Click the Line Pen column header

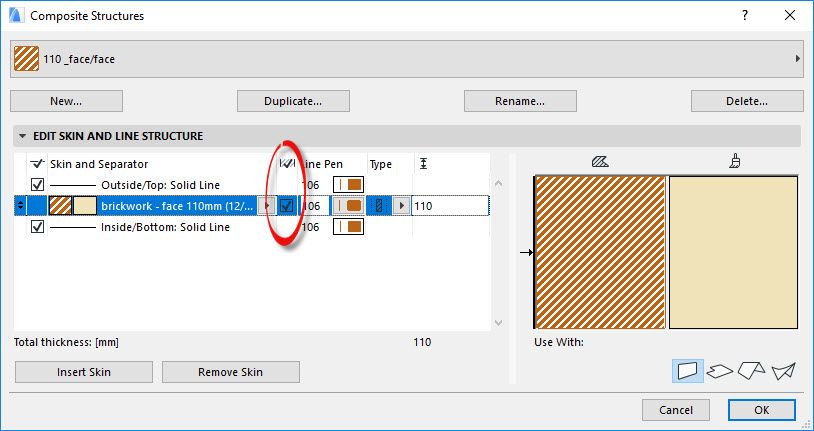click(x=322, y=164)
